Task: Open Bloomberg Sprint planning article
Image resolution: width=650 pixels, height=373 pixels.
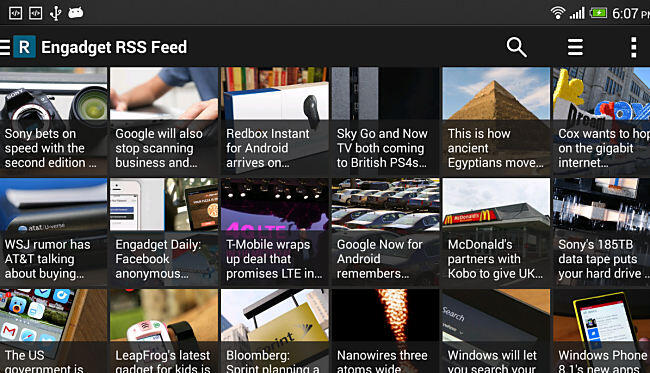Action: pyautogui.click(x=275, y=331)
